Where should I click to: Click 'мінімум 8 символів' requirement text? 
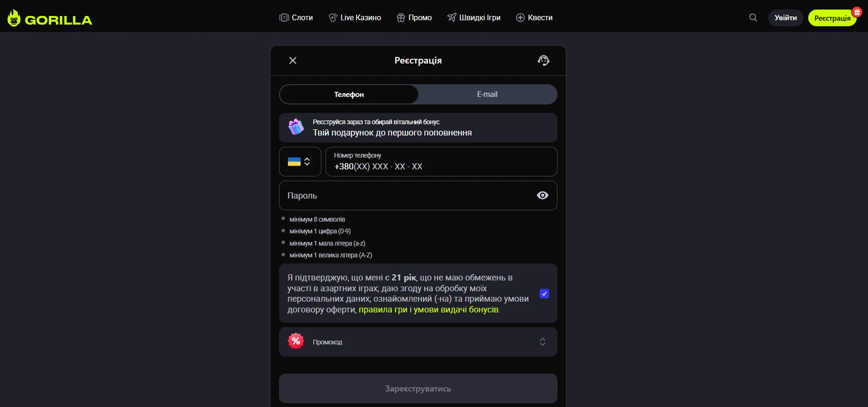[x=317, y=219]
